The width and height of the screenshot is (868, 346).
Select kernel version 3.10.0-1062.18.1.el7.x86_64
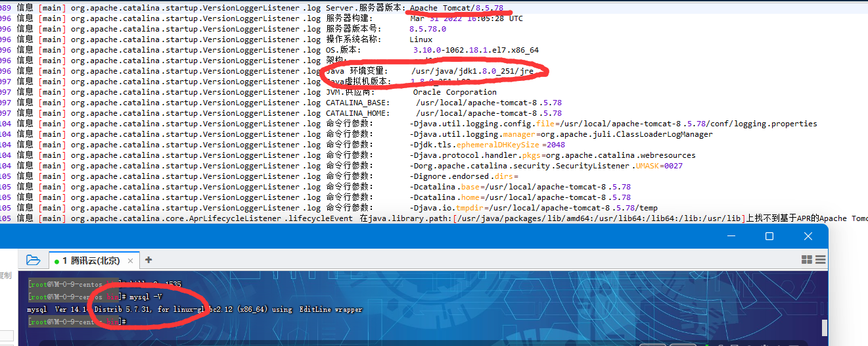(x=476, y=50)
